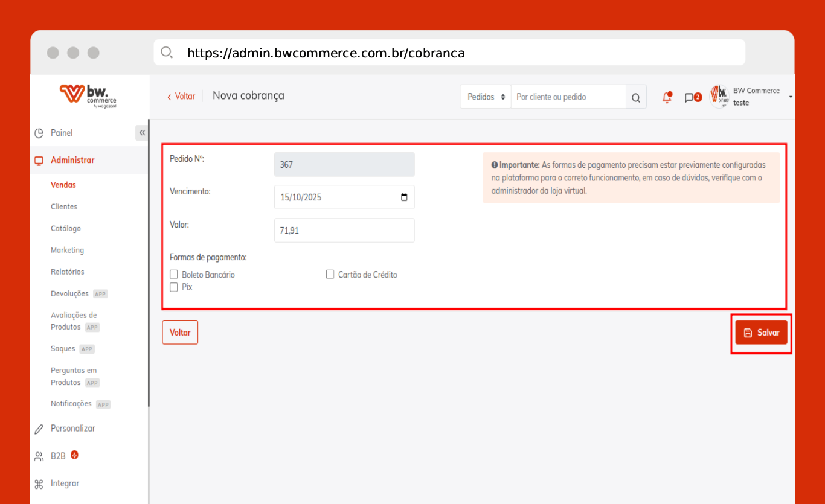Open calendar picker in Vencimento field
The image size is (825, 504).
(x=404, y=197)
